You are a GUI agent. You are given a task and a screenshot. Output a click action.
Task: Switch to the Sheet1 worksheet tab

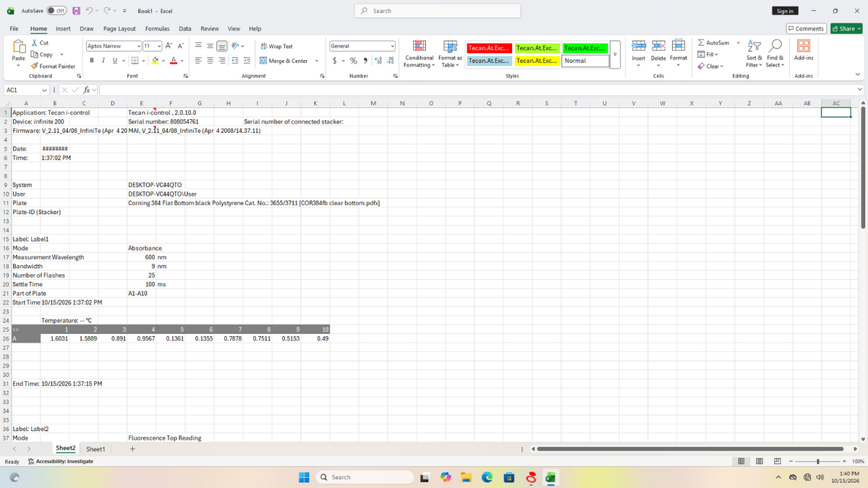pos(95,449)
